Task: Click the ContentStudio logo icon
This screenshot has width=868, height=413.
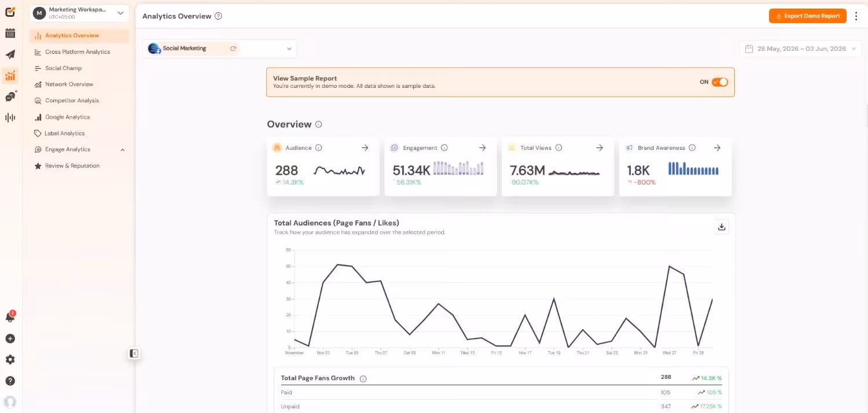Action: point(10,12)
